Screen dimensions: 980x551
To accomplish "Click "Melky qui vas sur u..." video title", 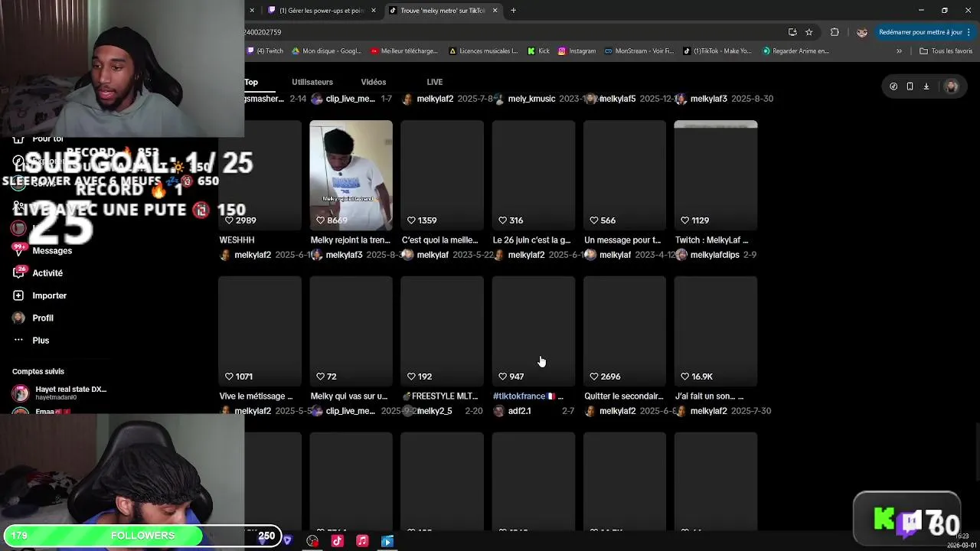I will 349,396.
